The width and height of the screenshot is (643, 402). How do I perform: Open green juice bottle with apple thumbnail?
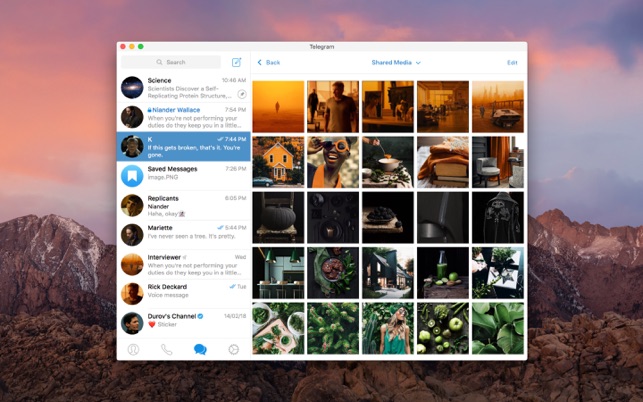coord(443,273)
